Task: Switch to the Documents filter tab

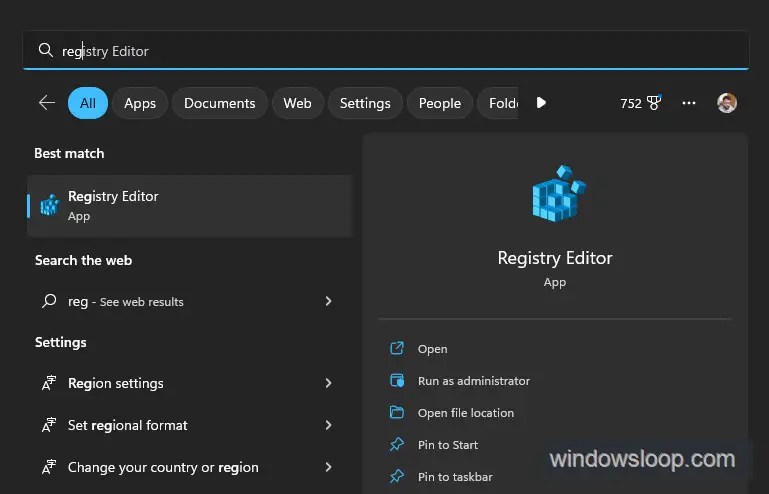Action: tap(219, 103)
